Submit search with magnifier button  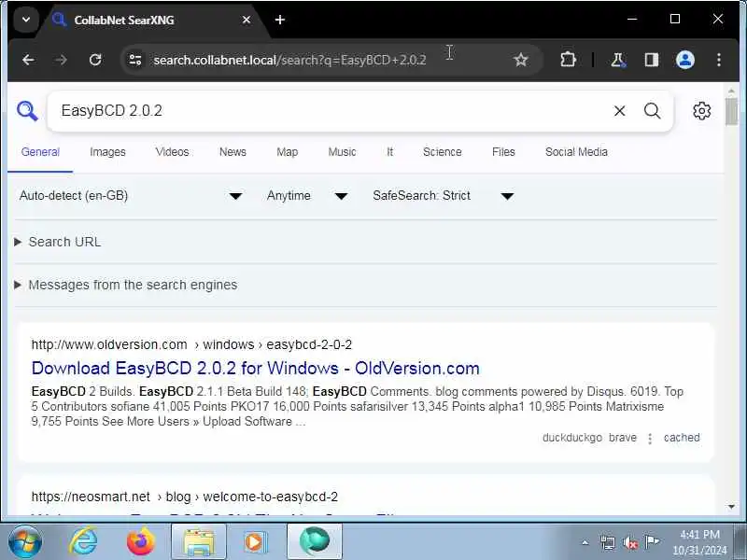652,111
